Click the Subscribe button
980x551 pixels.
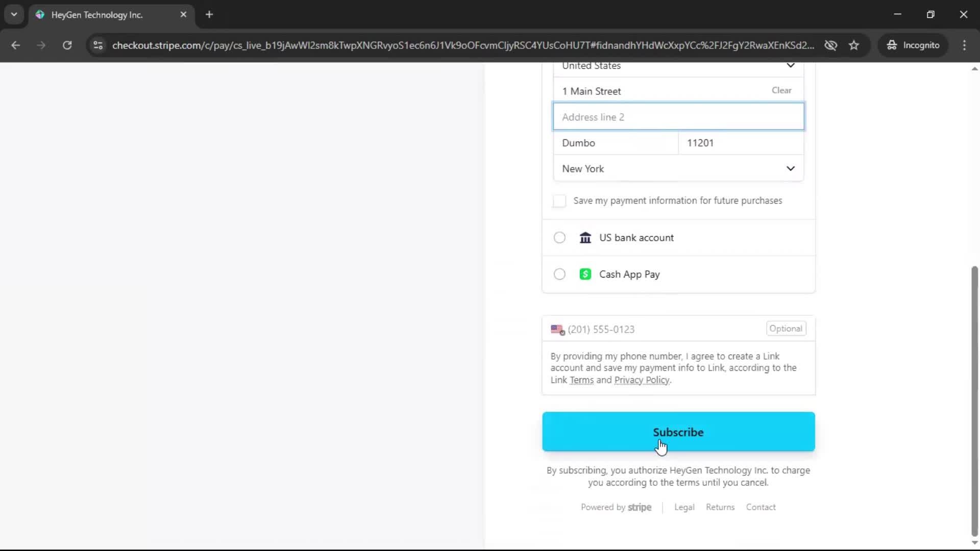(x=678, y=432)
